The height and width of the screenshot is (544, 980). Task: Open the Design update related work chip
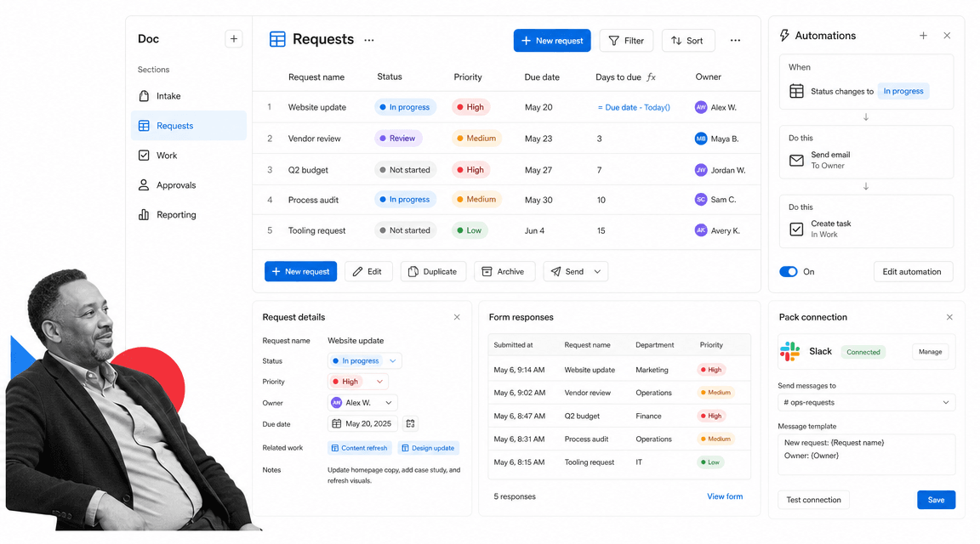[x=428, y=448]
